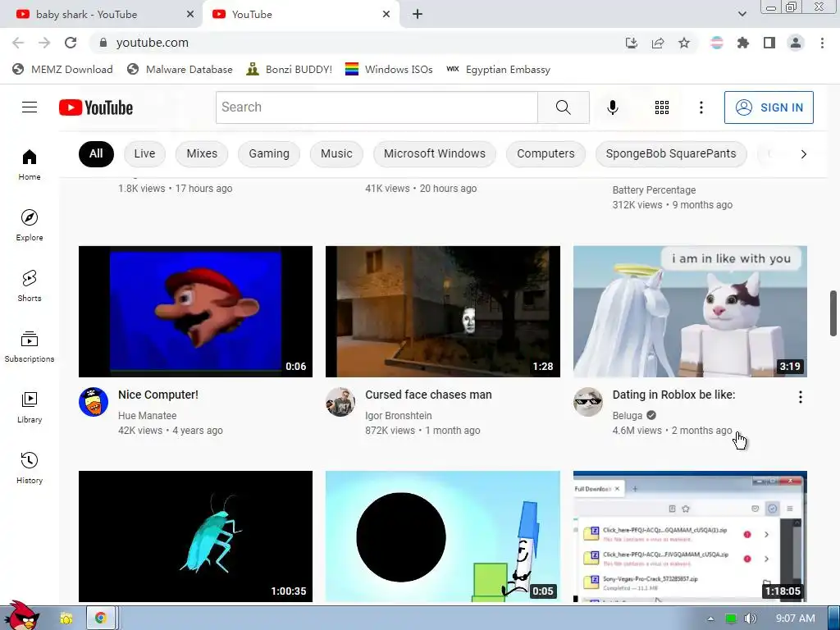
Task: Open a new browser tab
Action: point(418,15)
